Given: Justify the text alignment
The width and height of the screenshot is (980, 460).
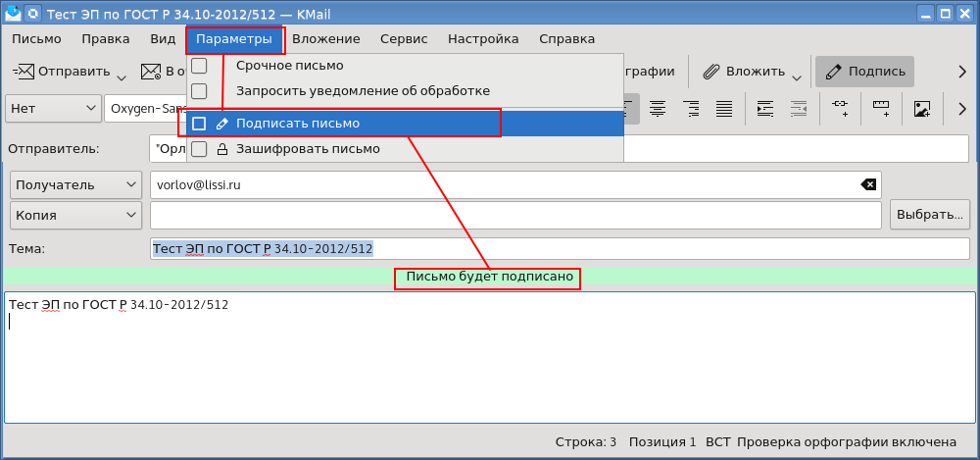Looking at the screenshot, I should coord(724,108).
